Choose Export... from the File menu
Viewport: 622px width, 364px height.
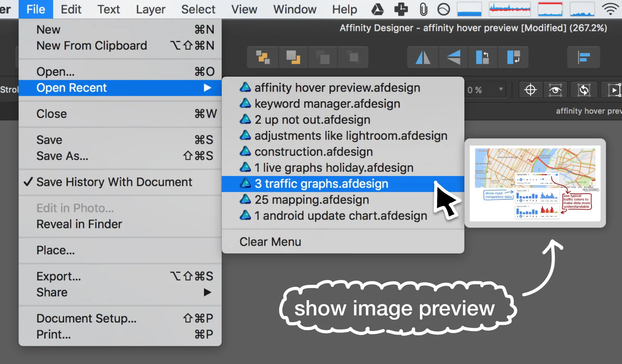120,276
